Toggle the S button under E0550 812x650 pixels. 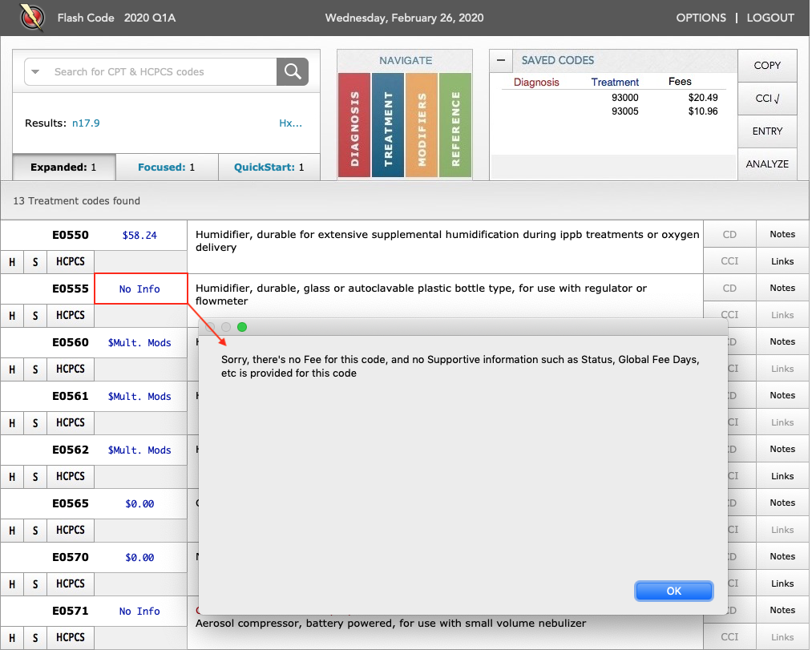(35, 261)
